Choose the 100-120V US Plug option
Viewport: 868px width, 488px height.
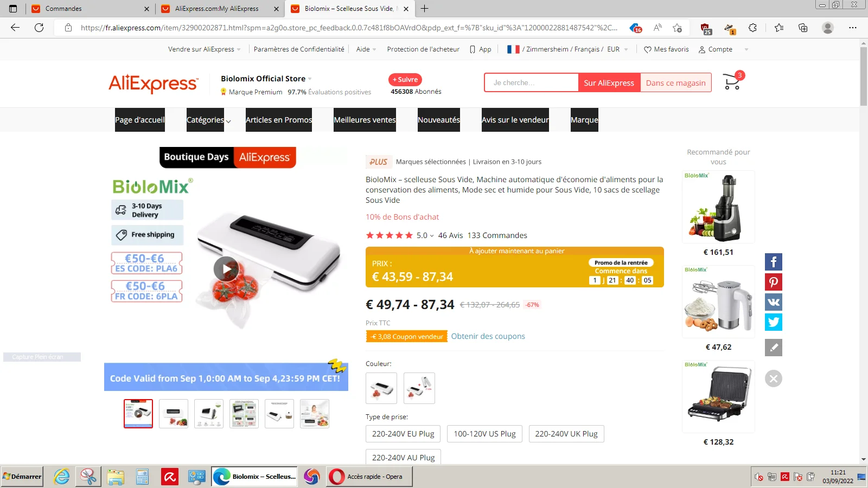click(x=484, y=434)
